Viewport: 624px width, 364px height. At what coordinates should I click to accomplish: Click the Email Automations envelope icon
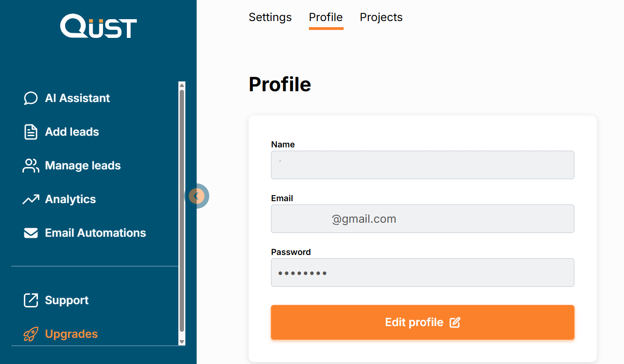click(x=31, y=233)
